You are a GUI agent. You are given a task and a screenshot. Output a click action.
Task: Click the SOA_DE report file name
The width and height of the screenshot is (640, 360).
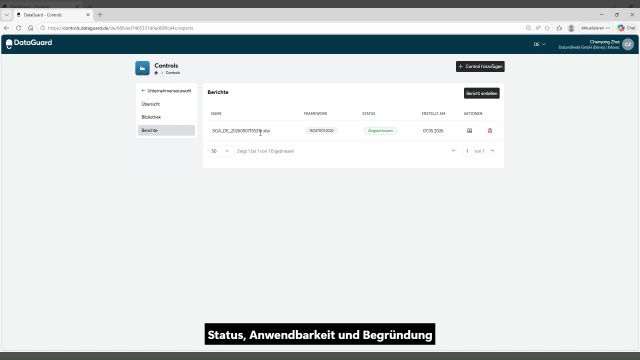tap(241, 131)
